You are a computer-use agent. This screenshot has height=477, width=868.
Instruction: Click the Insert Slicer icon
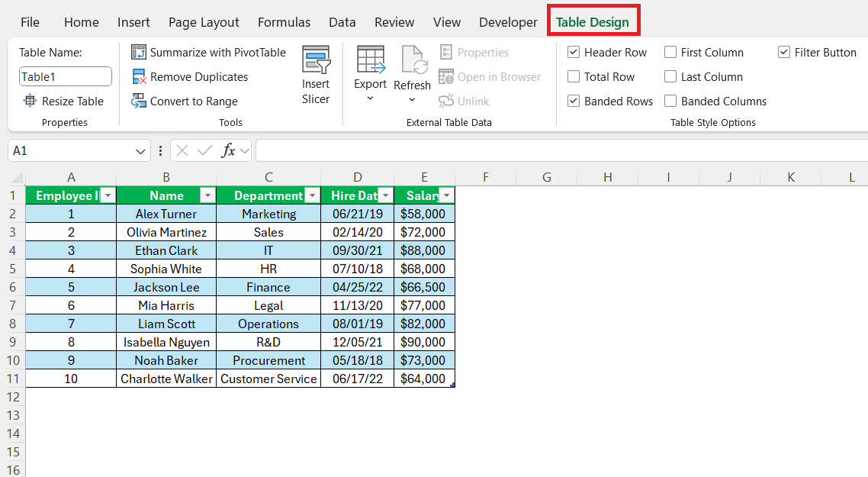click(316, 60)
